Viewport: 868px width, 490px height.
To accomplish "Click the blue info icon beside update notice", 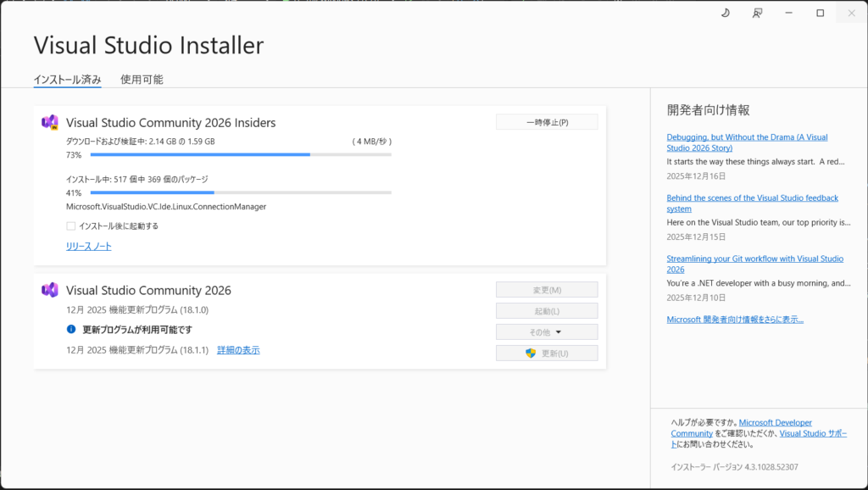I will point(71,329).
